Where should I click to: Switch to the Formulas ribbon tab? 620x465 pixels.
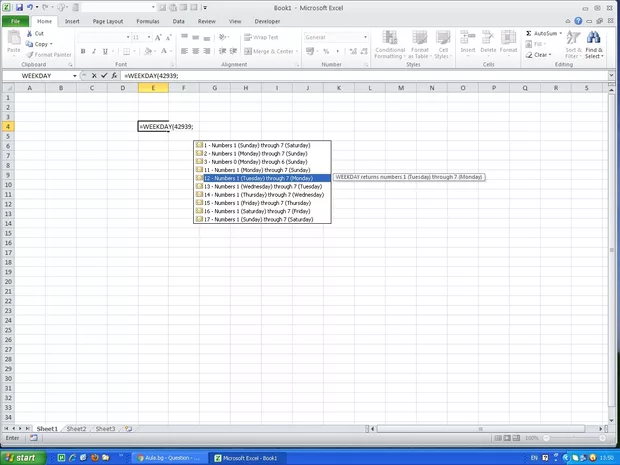(x=147, y=20)
